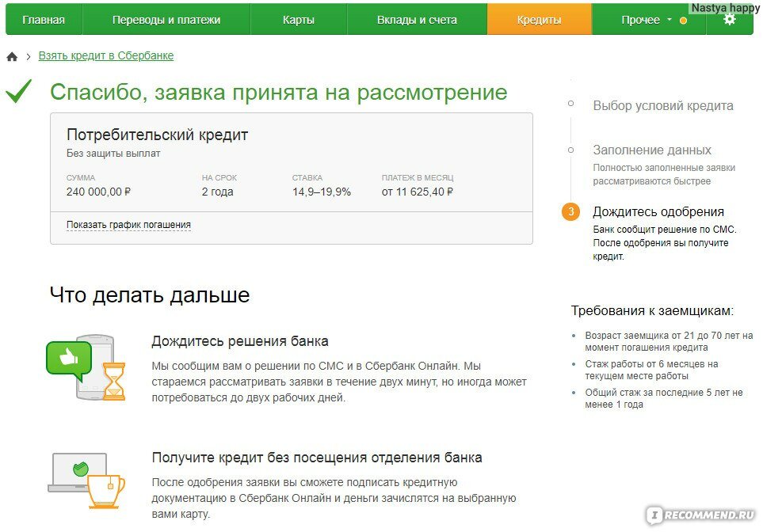Viewport: 763px width, 532px height.
Task: Follow the Взять кредит в Сбербанке link
Action: coord(106,56)
